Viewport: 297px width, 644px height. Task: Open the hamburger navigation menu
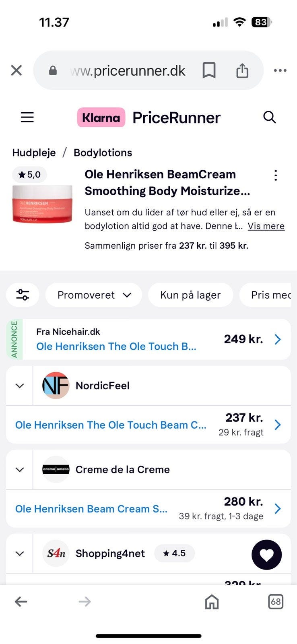(27, 117)
